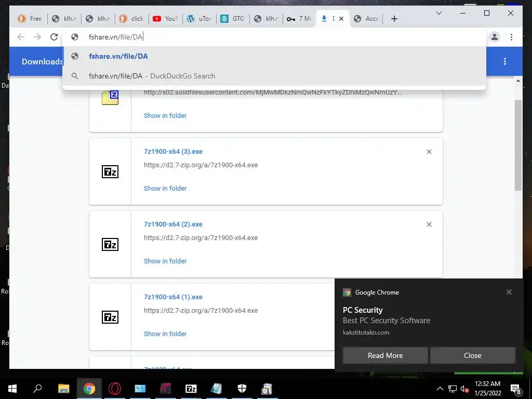Show the solidfiles download in folder

[165, 116]
